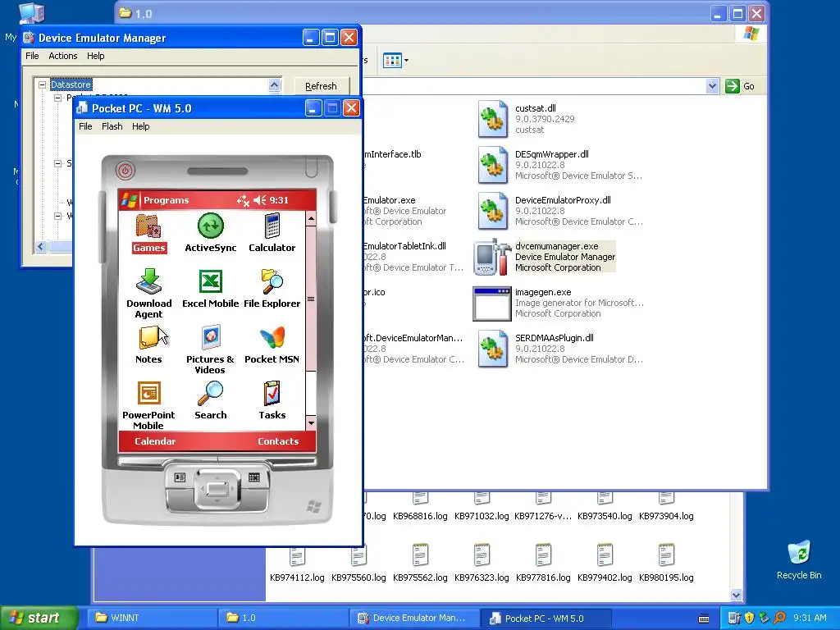Open the Flash menu

coord(112,126)
